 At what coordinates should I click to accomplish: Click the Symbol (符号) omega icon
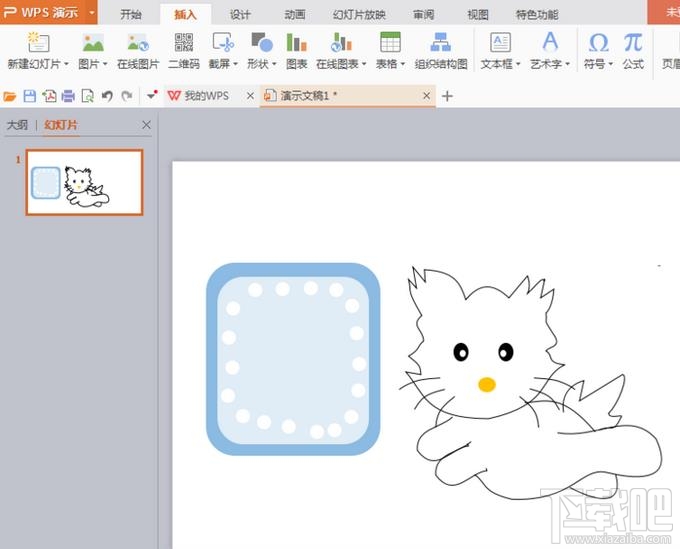(598, 42)
